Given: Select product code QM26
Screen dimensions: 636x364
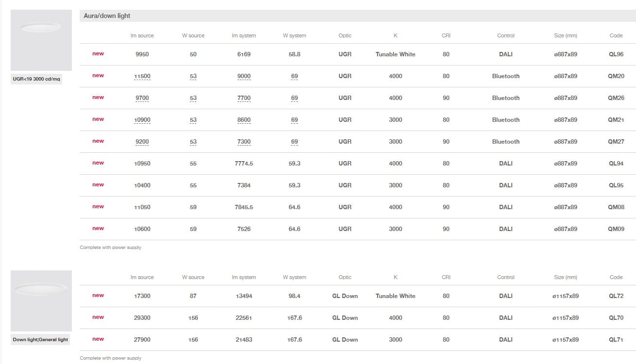Looking at the screenshot, I should pos(616,98).
